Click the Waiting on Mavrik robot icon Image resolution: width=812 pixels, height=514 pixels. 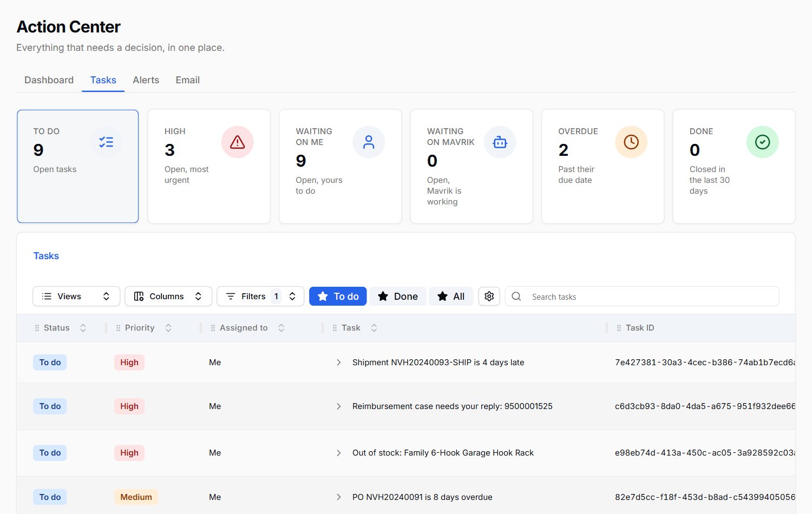click(500, 142)
